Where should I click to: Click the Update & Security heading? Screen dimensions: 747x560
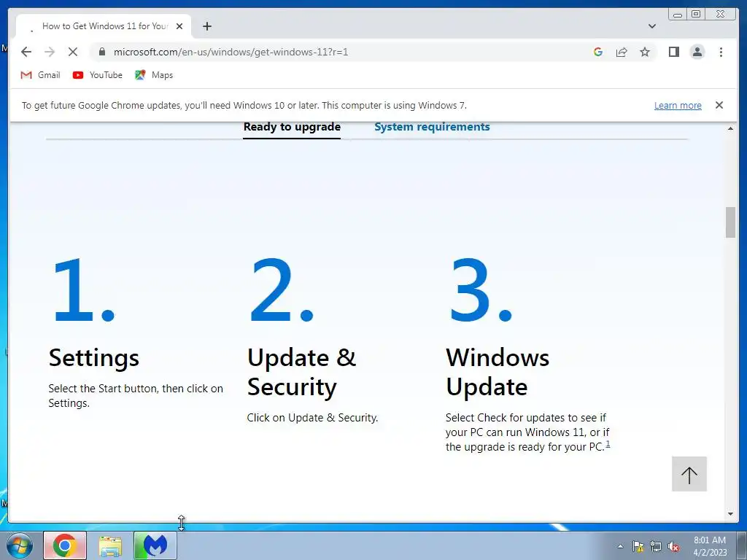click(301, 372)
